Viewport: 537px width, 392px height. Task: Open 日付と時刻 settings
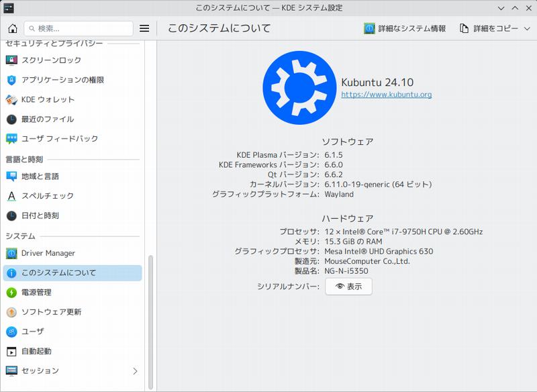[72, 215]
